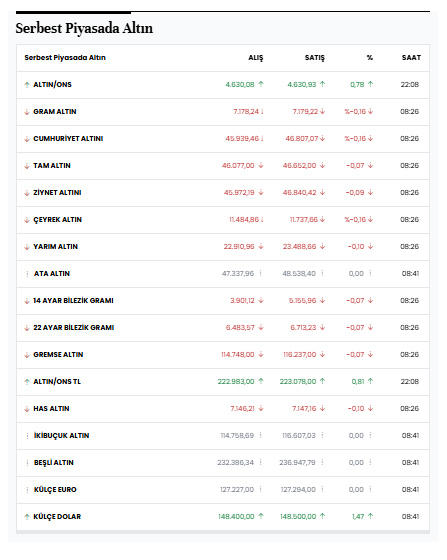
Task: Select the ZİYNET ALTINI entry
Action: [57, 192]
